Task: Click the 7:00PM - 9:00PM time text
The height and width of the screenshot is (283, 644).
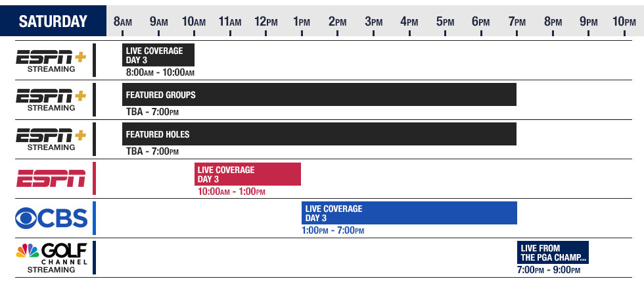Action: tap(549, 270)
